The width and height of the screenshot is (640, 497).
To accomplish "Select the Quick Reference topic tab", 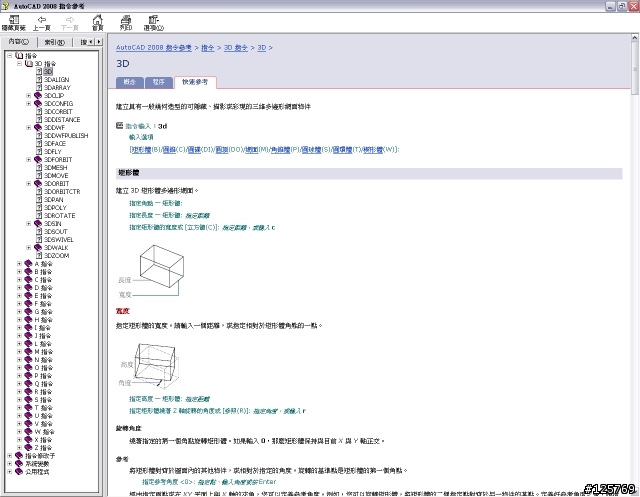I will pyautogui.click(x=195, y=82).
